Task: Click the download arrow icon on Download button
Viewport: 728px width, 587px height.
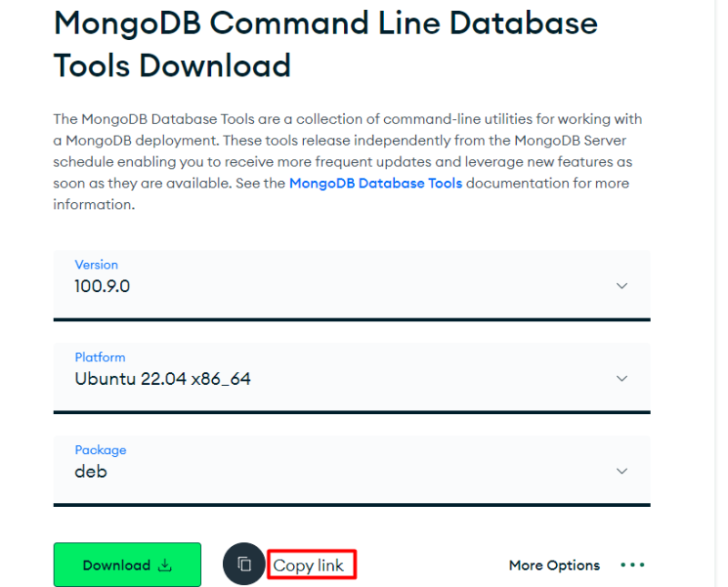Action: (x=164, y=564)
